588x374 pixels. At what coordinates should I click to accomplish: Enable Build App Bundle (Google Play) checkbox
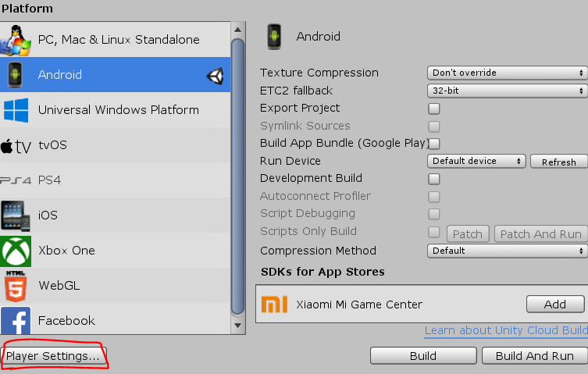click(434, 144)
